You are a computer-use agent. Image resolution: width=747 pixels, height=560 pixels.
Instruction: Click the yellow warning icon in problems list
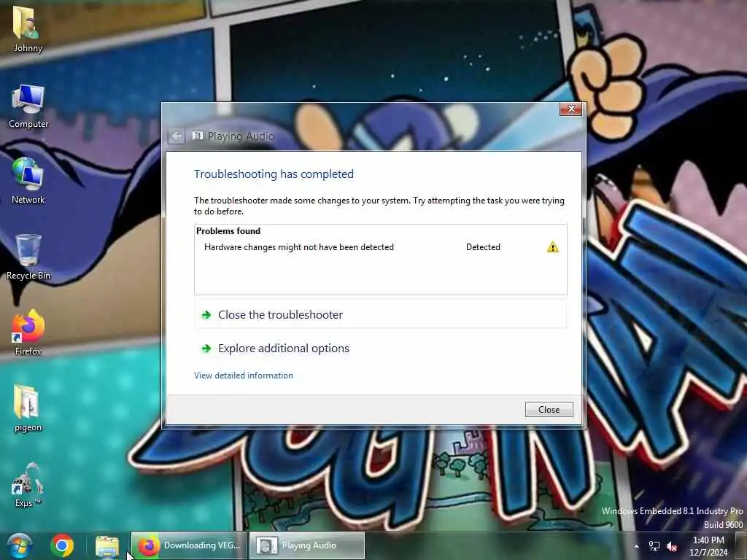click(553, 247)
